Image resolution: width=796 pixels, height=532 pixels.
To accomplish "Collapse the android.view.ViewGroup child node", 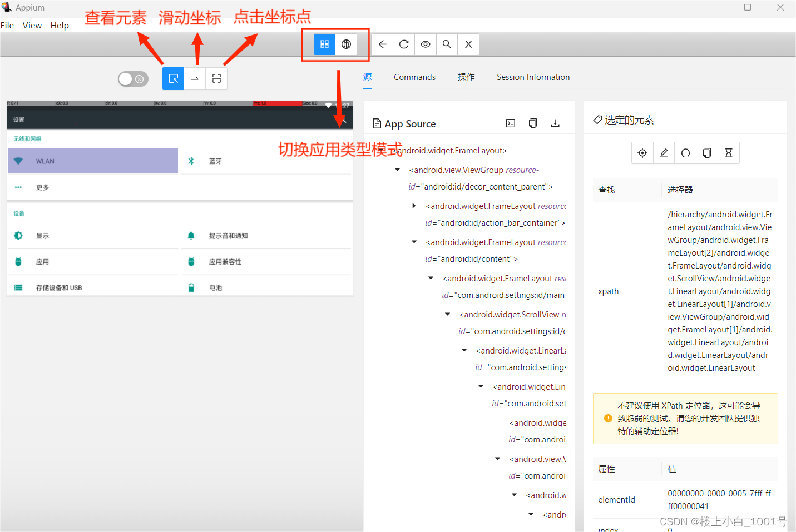I will coord(497,459).
